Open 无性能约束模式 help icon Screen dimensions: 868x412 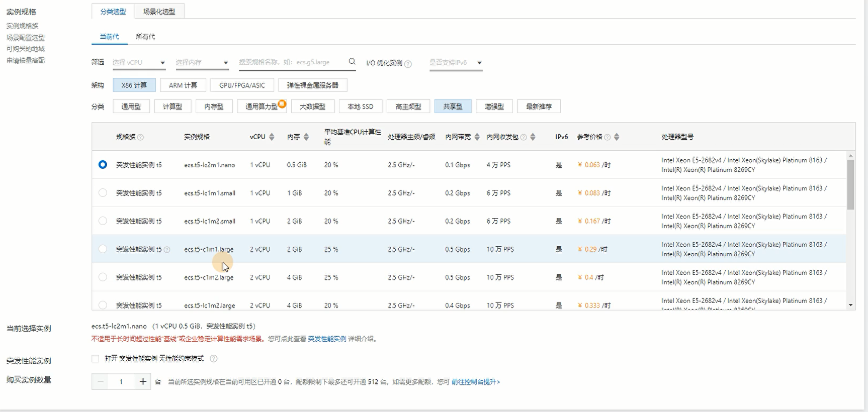[x=213, y=359]
